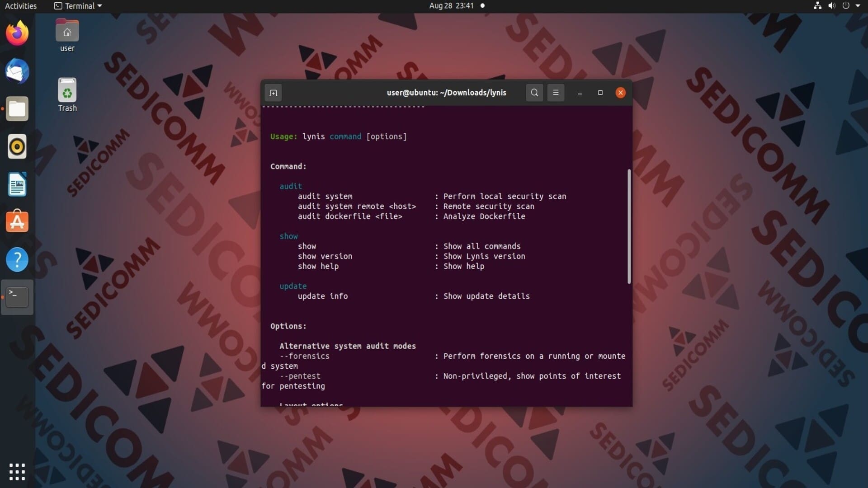Screen dimensions: 868x488
Task: Select the Trash desktop icon
Action: [67, 95]
